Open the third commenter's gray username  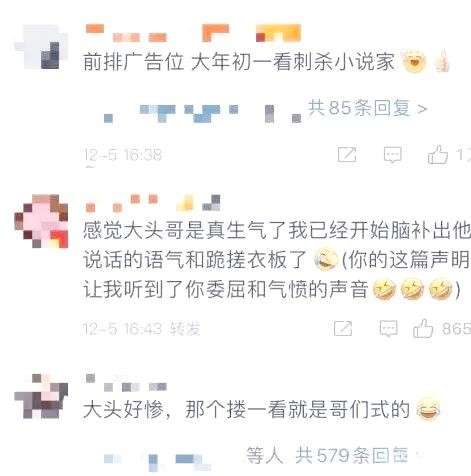[126, 383]
